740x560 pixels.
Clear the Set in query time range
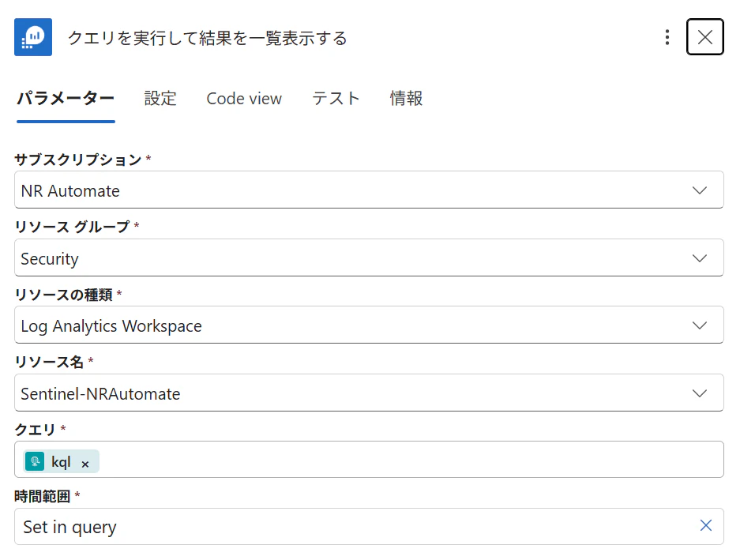705,525
